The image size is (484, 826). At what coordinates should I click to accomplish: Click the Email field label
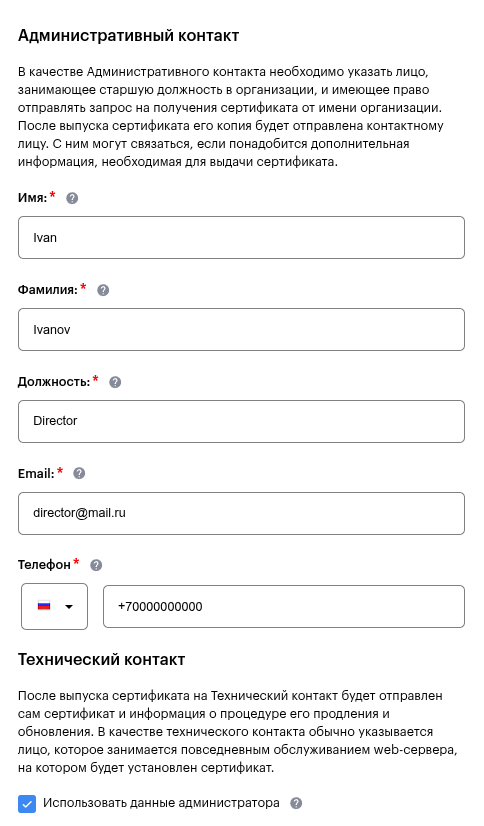click(x=36, y=474)
